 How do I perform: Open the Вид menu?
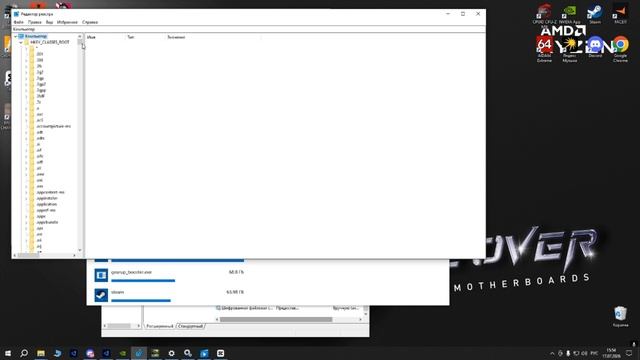point(49,22)
